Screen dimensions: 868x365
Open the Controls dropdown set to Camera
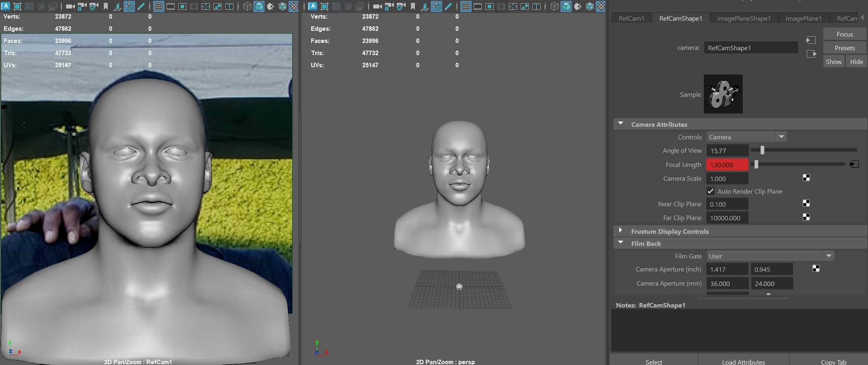coord(746,137)
